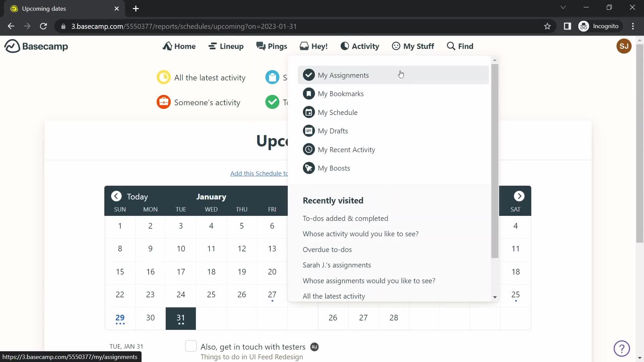This screenshot has height=362, width=644.
Task: Click the My Recent Activity icon
Action: [x=309, y=150]
